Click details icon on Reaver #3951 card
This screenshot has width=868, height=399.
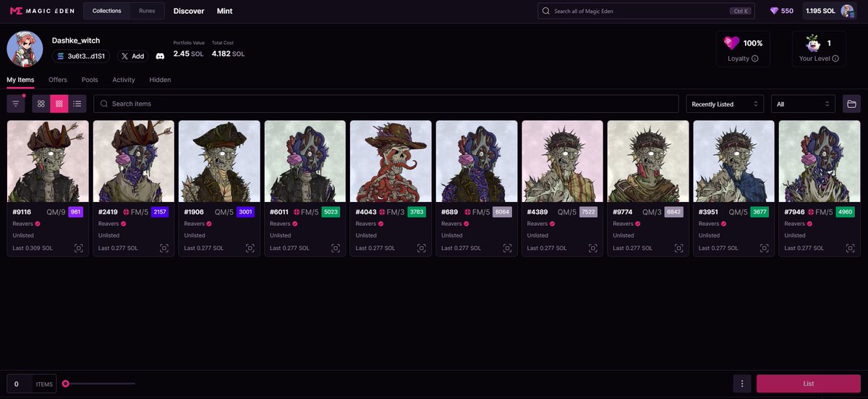click(x=764, y=248)
